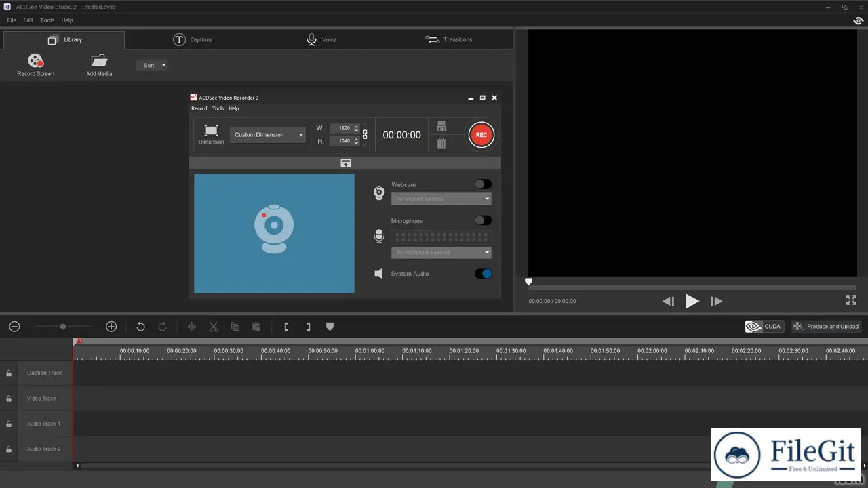Viewport: 868px width, 488px height.
Task: Click the Paste icon in timeline toolbar
Action: (x=256, y=327)
